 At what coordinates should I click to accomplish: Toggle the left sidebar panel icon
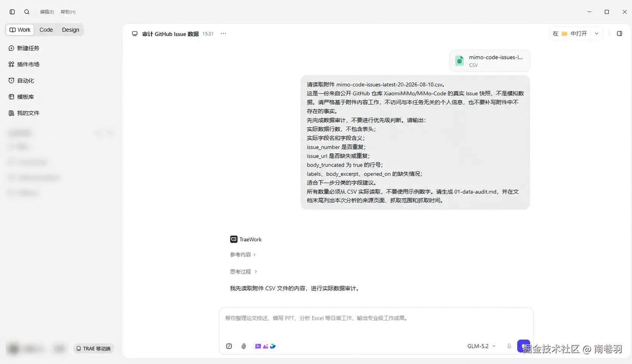click(x=12, y=12)
